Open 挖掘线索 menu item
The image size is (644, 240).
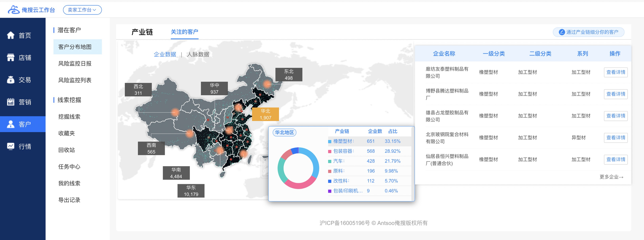tap(69, 116)
